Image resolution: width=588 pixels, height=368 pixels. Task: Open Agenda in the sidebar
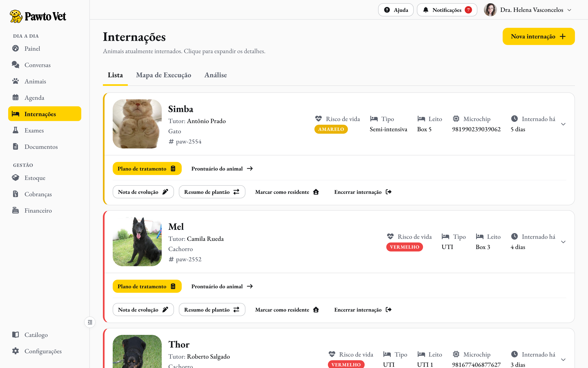[45, 97]
